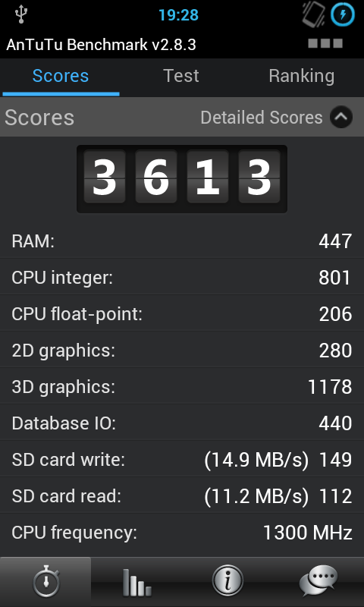
Task: Click the Detailed Scores label
Action: click(x=262, y=118)
